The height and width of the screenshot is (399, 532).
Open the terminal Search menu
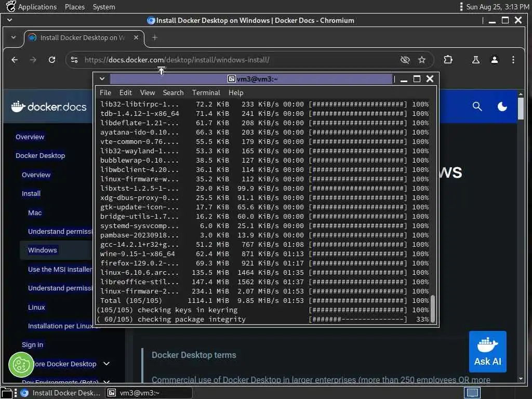coord(173,92)
